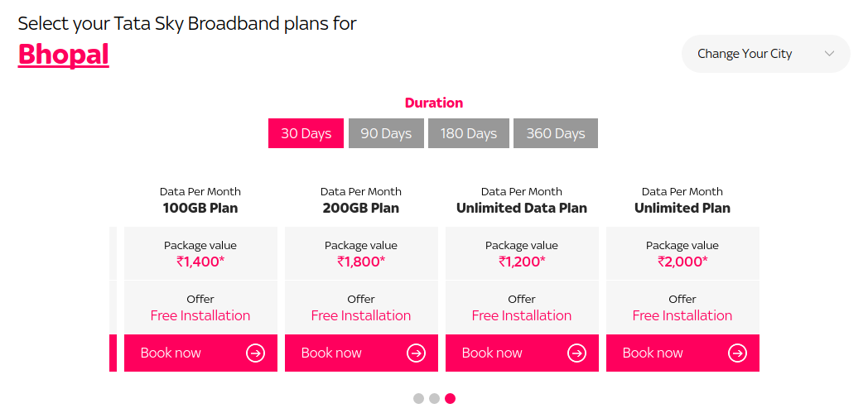Click arrow icon on Unlimited Data Plan card
Image resolution: width=868 pixels, height=418 pixels.
pos(576,353)
